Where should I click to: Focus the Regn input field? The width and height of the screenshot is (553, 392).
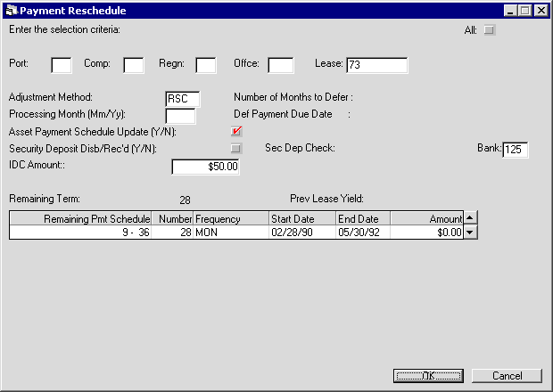[x=206, y=65]
